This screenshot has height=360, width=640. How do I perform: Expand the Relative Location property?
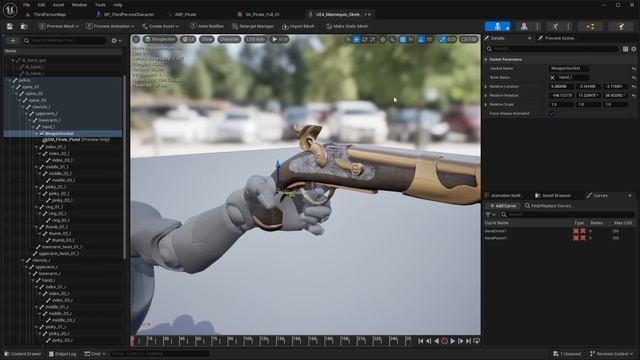(x=486, y=87)
